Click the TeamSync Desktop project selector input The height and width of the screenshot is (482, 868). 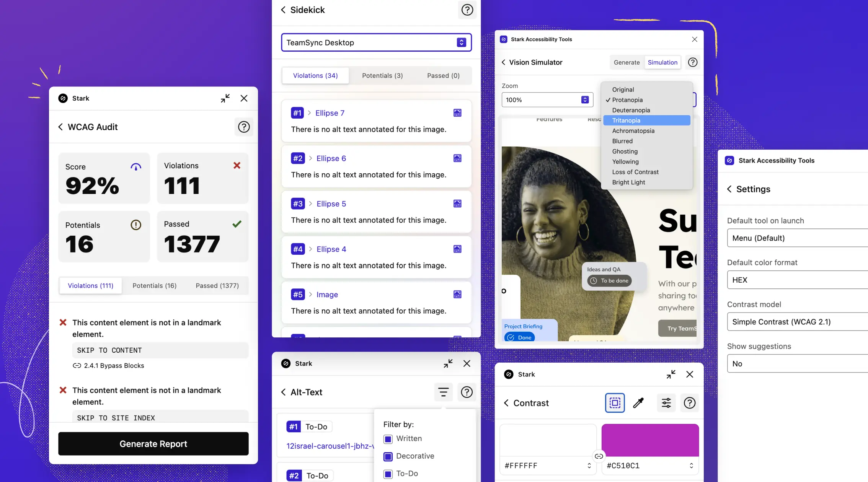376,42
